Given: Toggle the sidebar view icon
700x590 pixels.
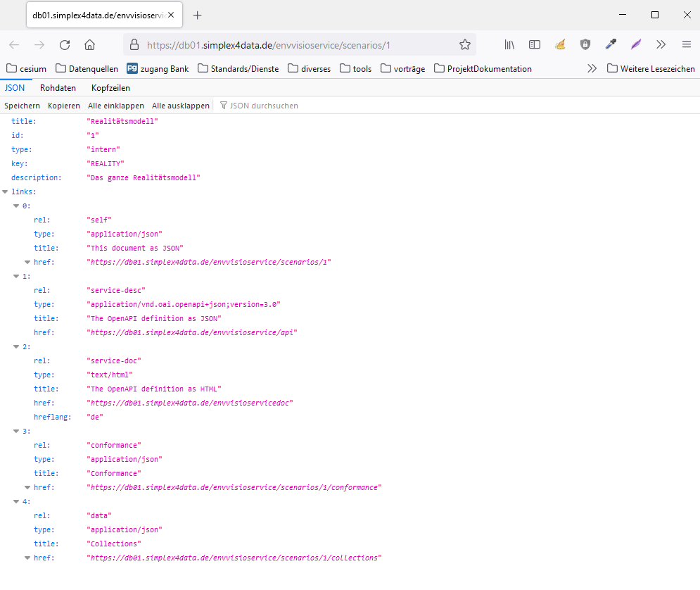Looking at the screenshot, I should (x=535, y=45).
